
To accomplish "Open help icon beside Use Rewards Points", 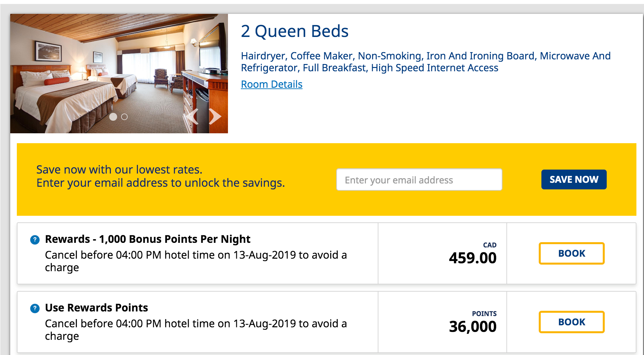I will pyautogui.click(x=35, y=308).
